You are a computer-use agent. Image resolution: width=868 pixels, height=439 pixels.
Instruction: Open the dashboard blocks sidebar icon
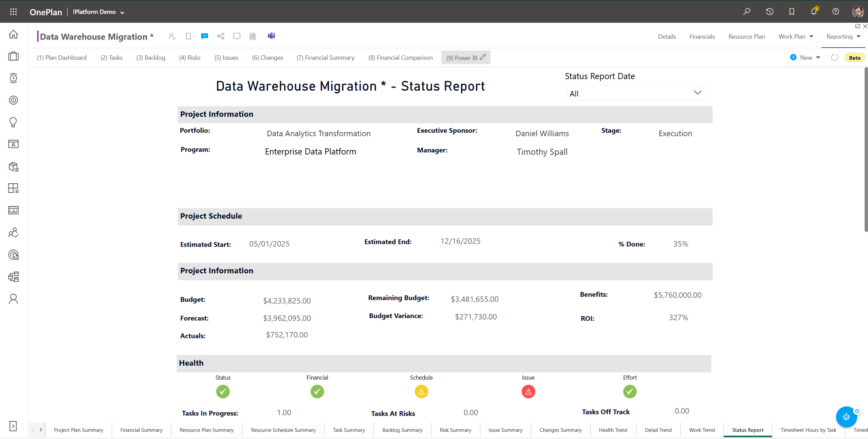click(x=13, y=277)
